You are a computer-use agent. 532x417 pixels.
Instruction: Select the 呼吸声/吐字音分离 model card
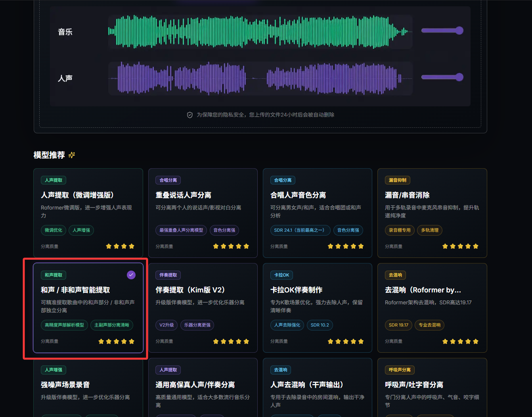pos(432,388)
